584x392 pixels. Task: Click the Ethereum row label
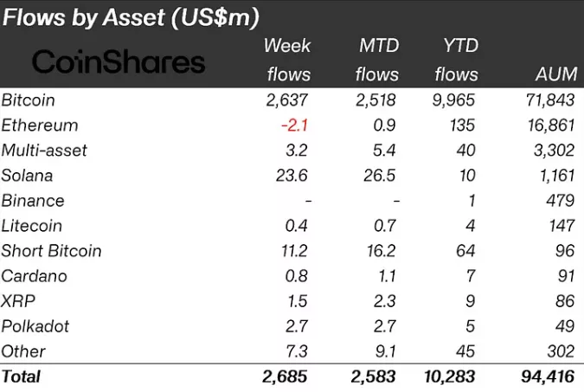point(40,125)
